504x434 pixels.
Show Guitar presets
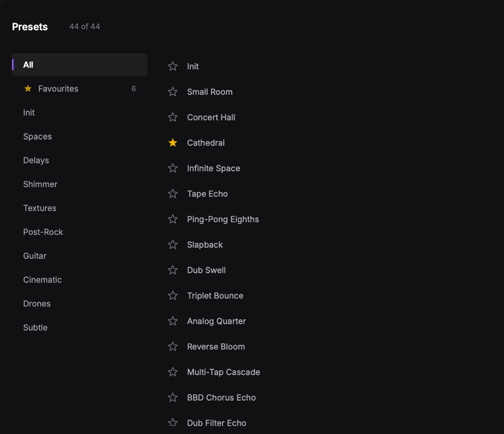80,256
